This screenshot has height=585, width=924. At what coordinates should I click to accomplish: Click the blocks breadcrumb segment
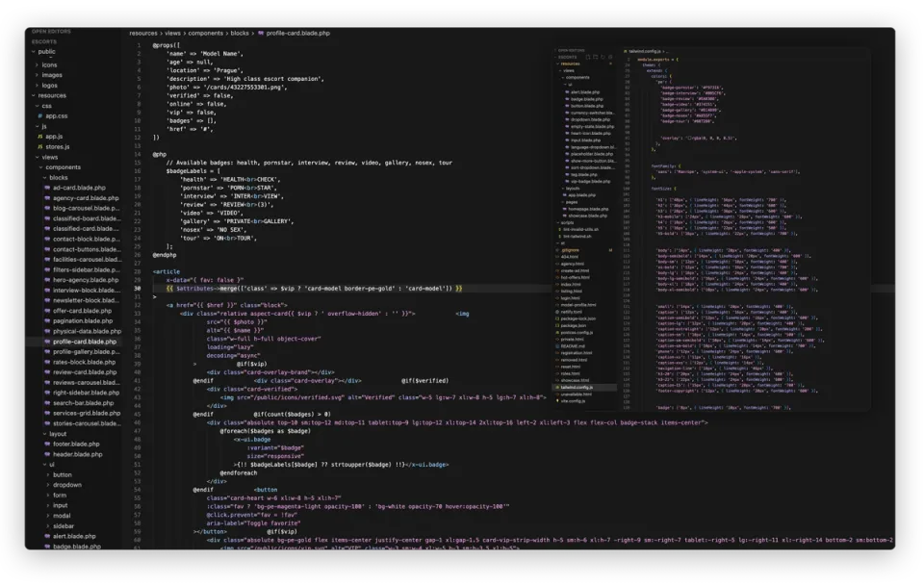(240, 33)
